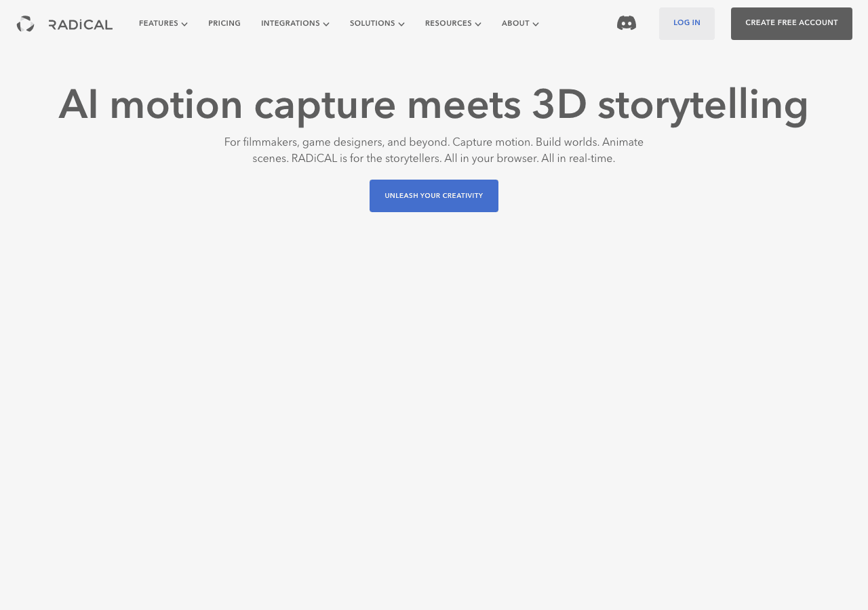Click the Log In button
The image size is (868, 610).
click(x=687, y=24)
